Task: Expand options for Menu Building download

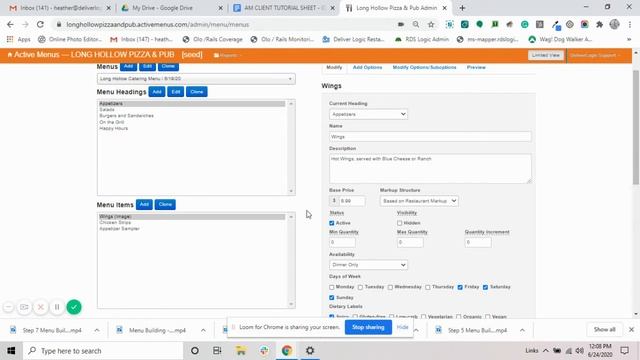Action: click(203, 330)
